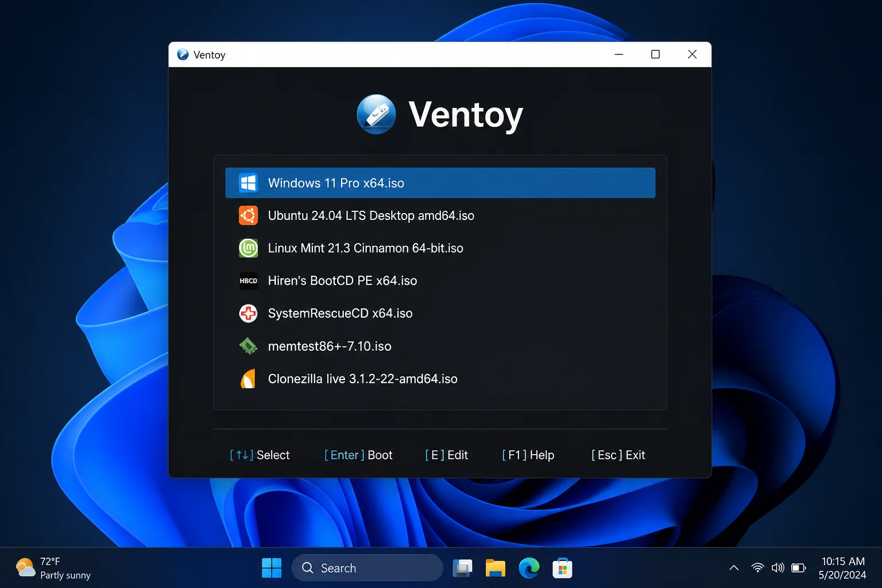This screenshot has height=588, width=882.
Task: Close the Ventoy window
Action: pyautogui.click(x=692, y=55)
